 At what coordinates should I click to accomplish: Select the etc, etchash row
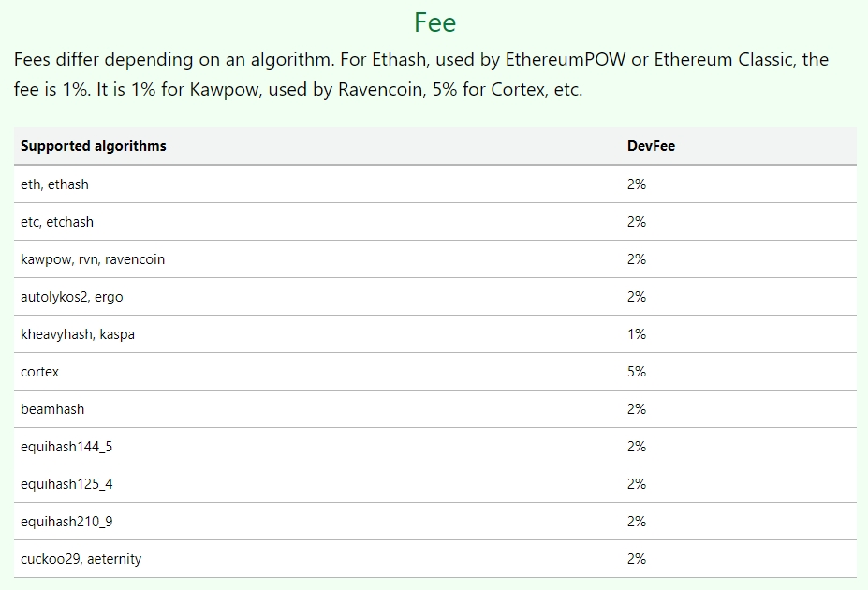[x=57, y=222]
